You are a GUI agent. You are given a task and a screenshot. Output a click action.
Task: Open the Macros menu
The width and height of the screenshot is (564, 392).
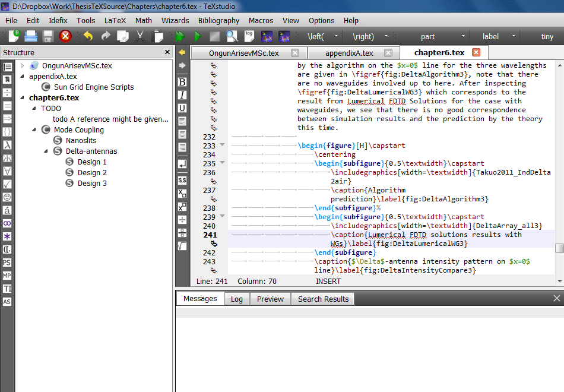coord(261,21)
